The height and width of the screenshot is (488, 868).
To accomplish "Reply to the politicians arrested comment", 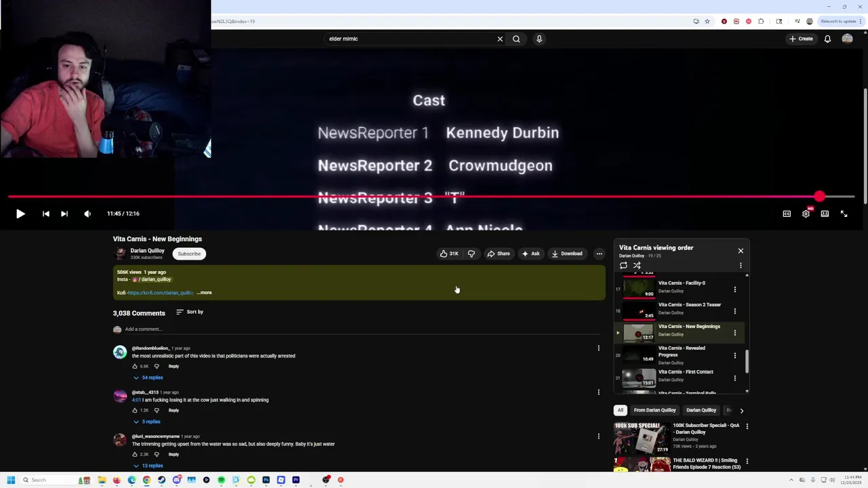I will 174,366.
